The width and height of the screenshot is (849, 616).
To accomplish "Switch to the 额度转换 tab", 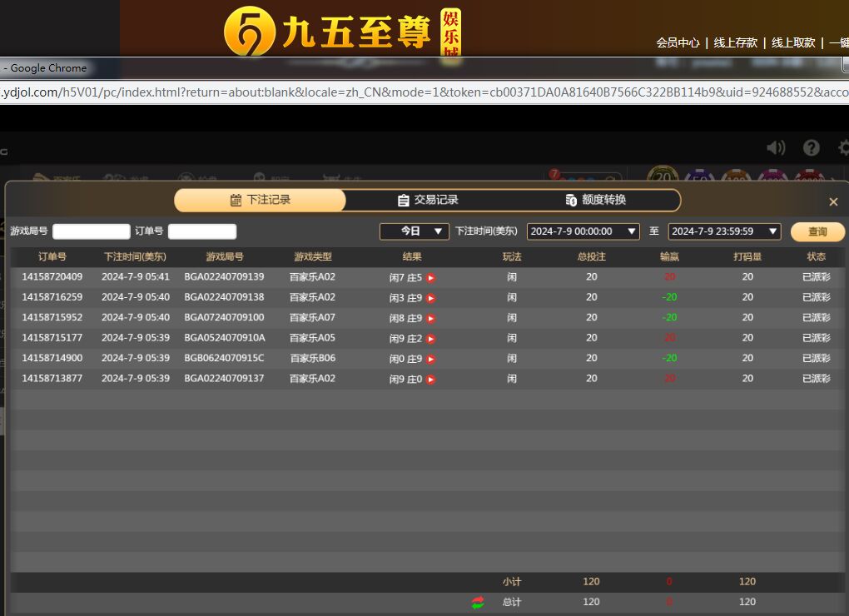I will point(595,200).
